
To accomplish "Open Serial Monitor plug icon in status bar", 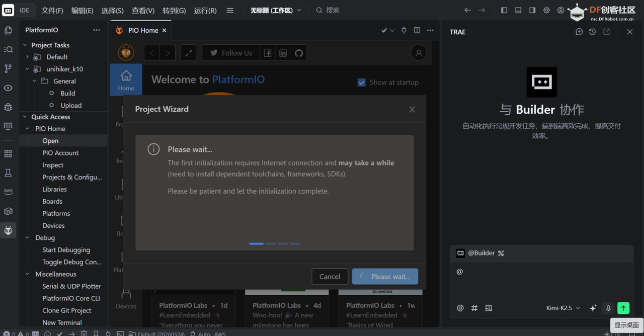I will (108, 332).
